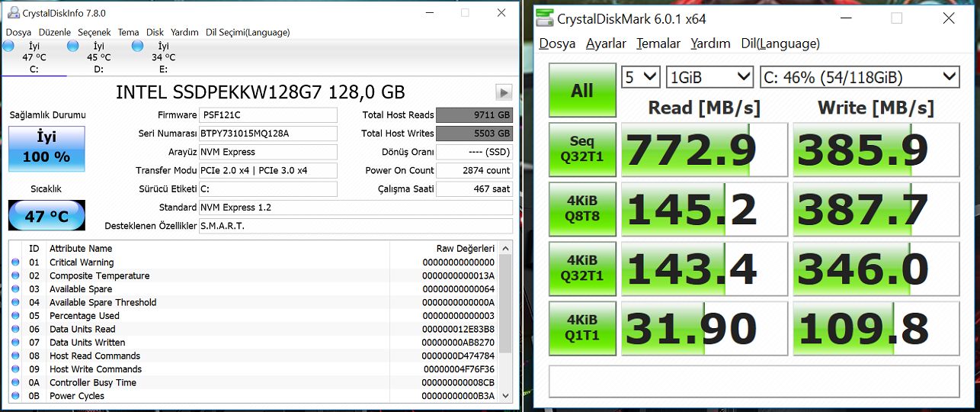Open Dil(Language) menu in CrystalDiskMark
Image resolution: width=980 pixels, height=412 pixels.
[780, 43]
